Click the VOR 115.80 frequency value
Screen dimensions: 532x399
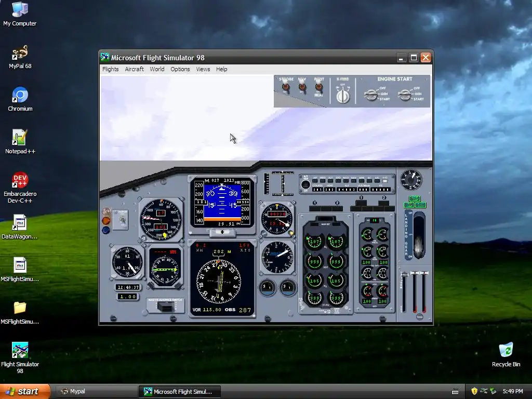pyautogui.click(x=212, y=310)
